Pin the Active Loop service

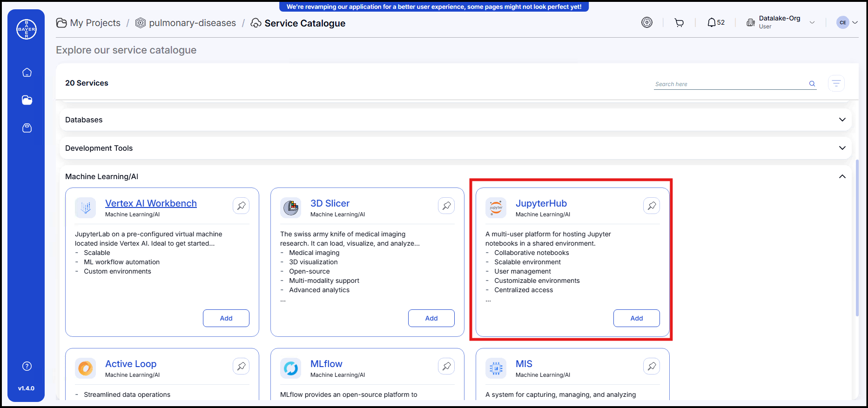[241, 366]
